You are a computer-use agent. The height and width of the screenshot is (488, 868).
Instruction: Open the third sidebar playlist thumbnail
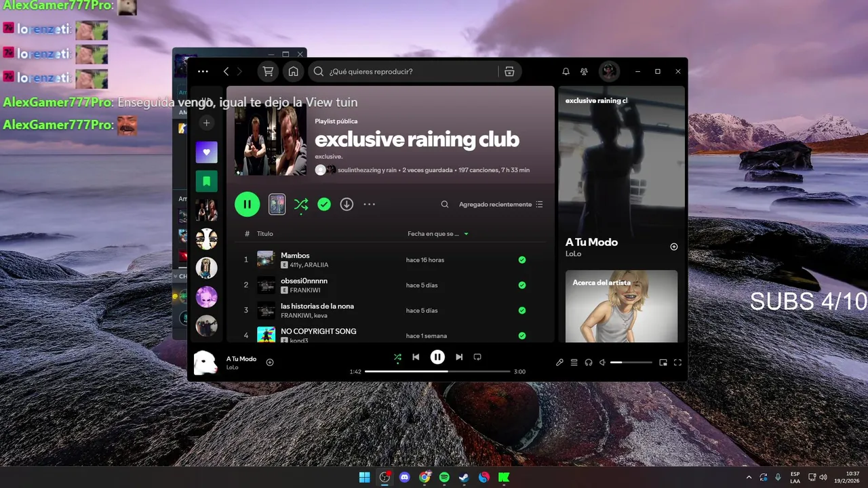click(x=207, y=210)
